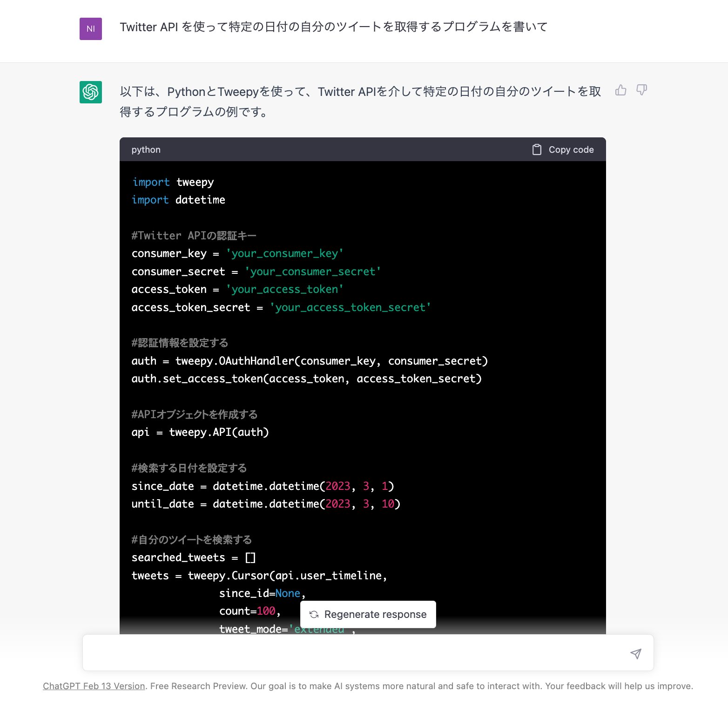Click the thumbs down feedback icon
Image resolution: width=728 pixels, height=705 pixels.
[x=641, y=90]
